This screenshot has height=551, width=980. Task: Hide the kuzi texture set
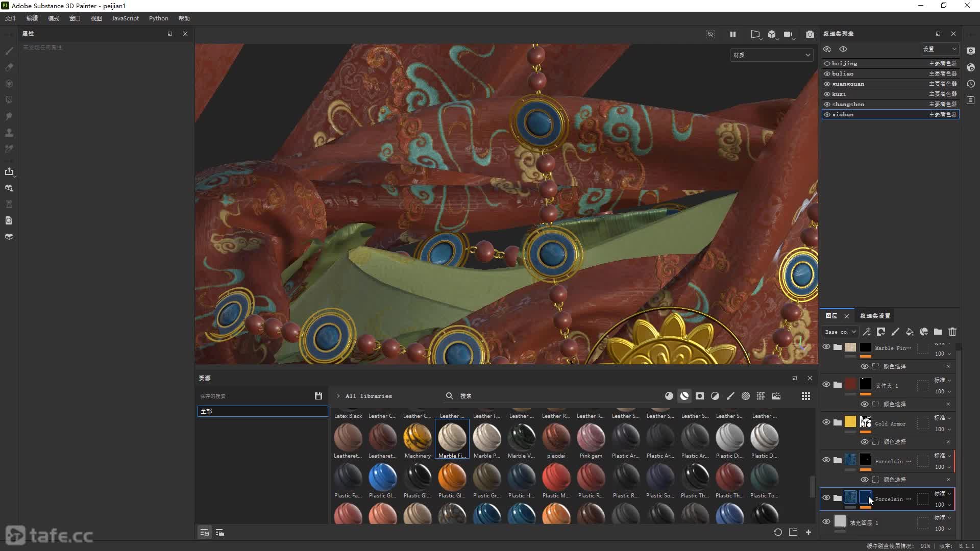pyautogui.click(x=827, y=94)
